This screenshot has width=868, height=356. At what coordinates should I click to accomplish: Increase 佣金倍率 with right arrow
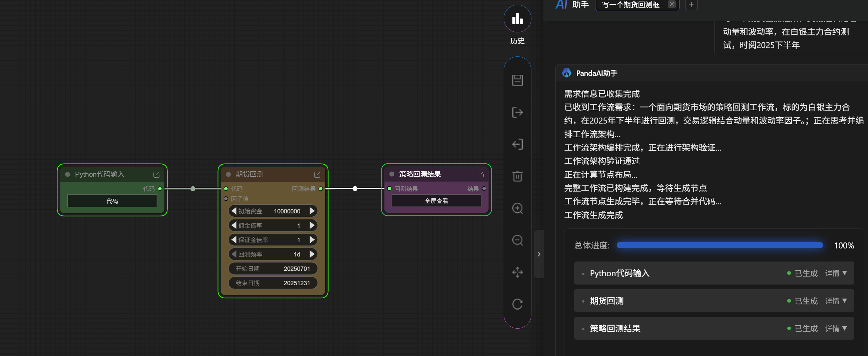coord(312,225)
